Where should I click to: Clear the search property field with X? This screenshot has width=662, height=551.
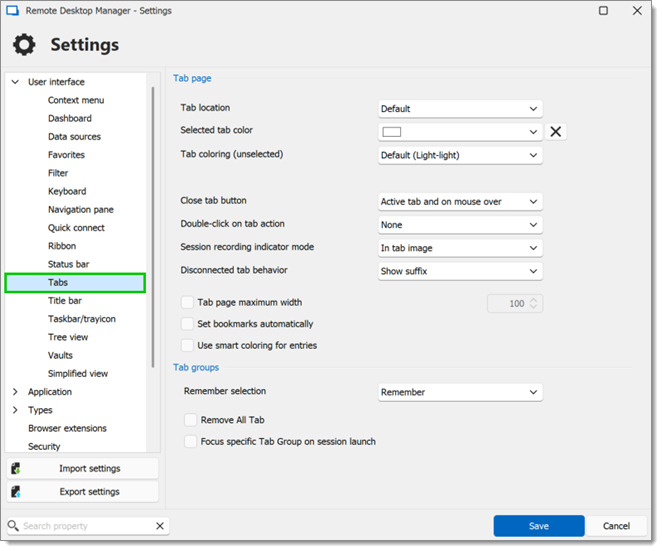click(x=160, y=526)
